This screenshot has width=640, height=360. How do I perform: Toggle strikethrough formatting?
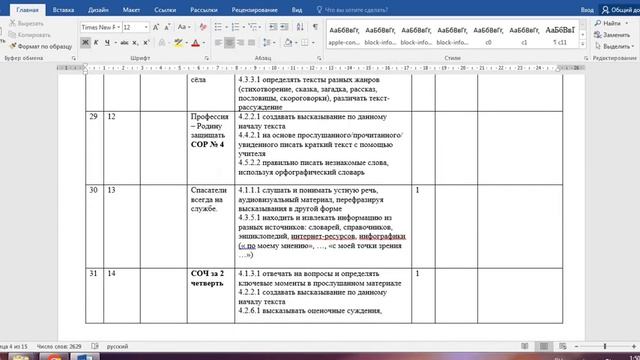coord(124,42)
